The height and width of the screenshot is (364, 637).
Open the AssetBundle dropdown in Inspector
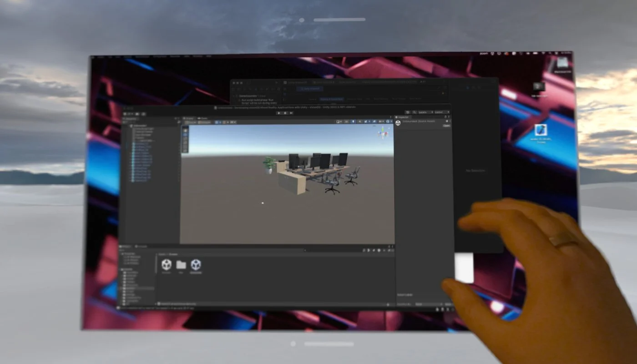click(x=429, y=304)
